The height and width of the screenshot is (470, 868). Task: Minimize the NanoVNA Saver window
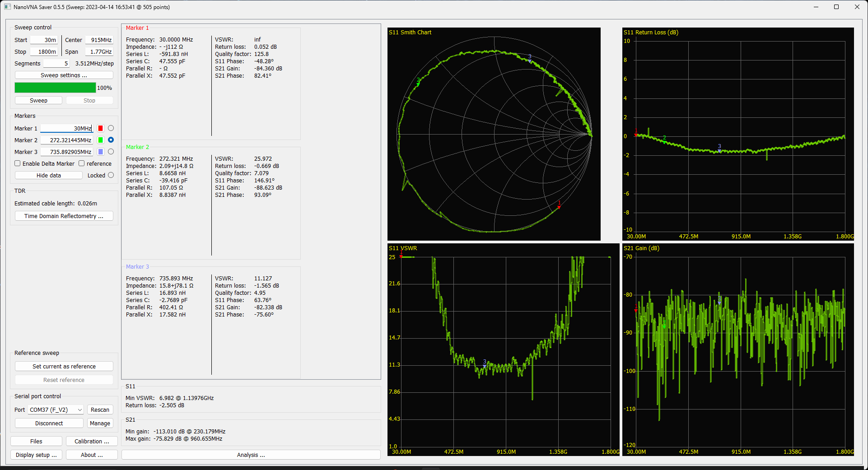click(x=816, y=7)
